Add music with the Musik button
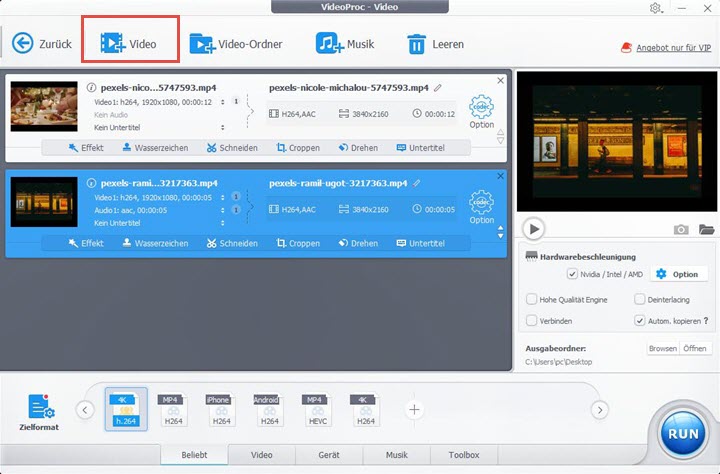 [345, 44]
